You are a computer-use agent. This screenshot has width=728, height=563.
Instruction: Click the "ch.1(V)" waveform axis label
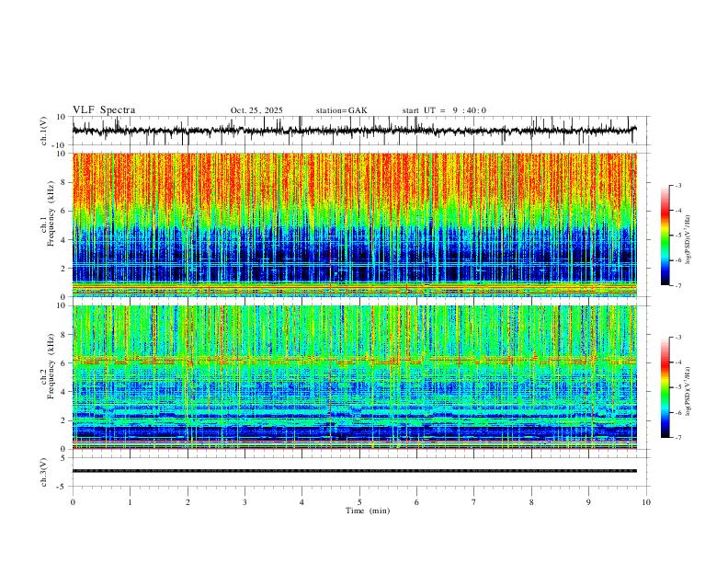44,131
